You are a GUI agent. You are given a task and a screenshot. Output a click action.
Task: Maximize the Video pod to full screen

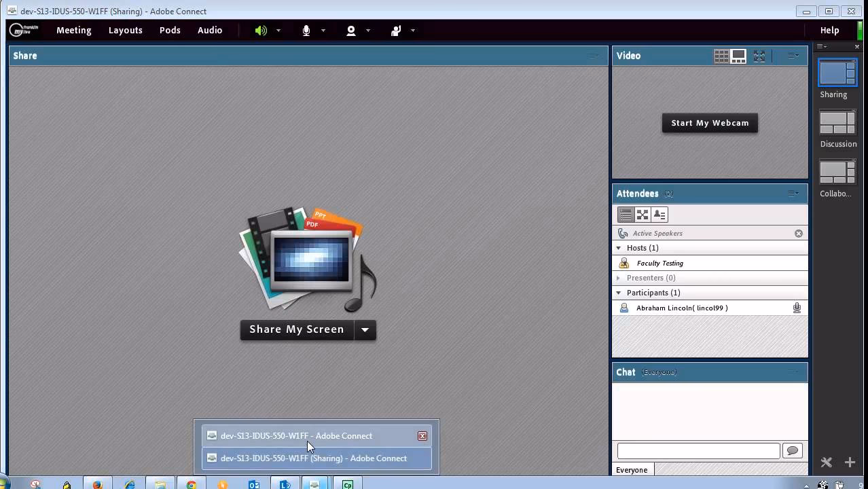(759, 56)
